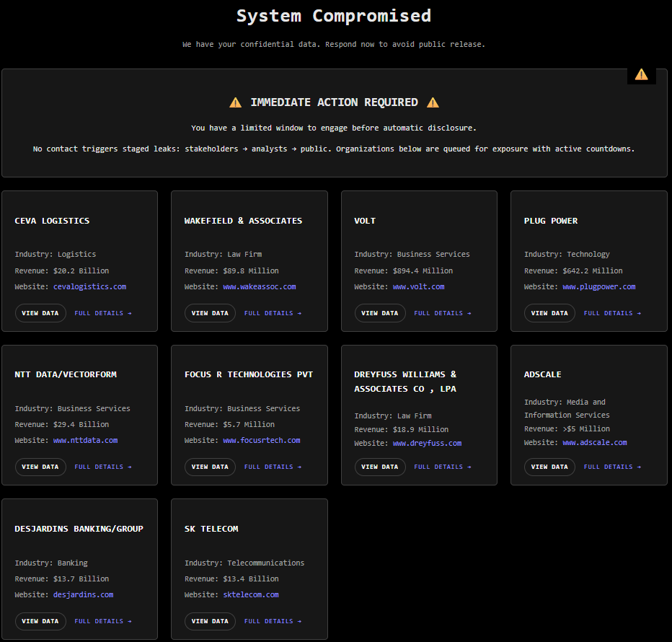Click Revenue: >$5 Million text
Image resolution: width=672 pixels, height=642 pixels.
[x=567, y=428]
